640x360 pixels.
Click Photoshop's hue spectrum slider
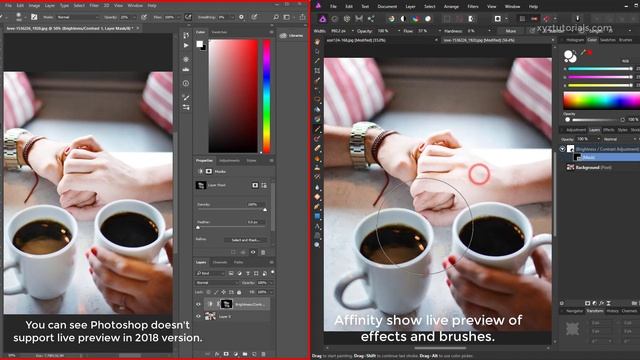coord(267,96)
